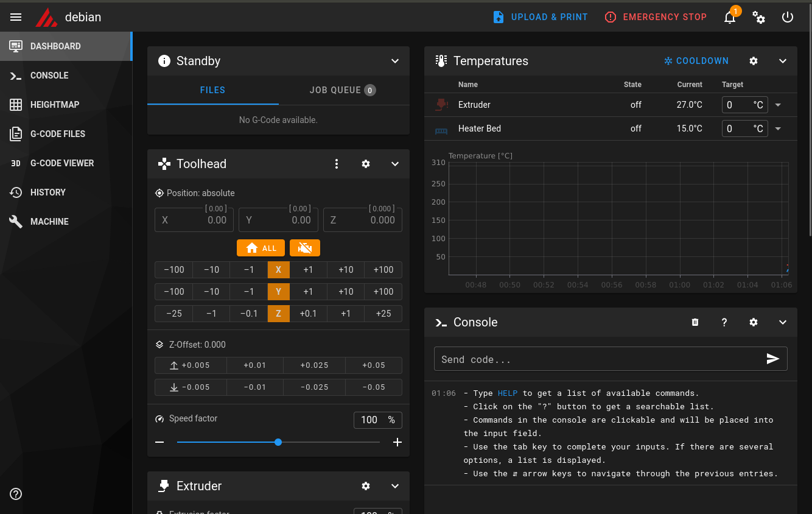The height and width of the screenshot is (514, 812).
Task: Open Toolhead three-dot menu
Action: (x=337, y=164)
